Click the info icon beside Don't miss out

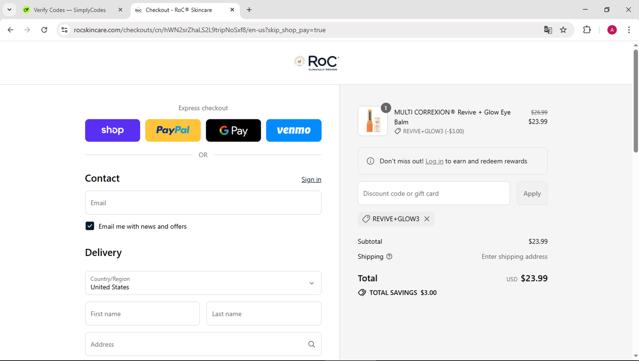[x=370, y=161]
